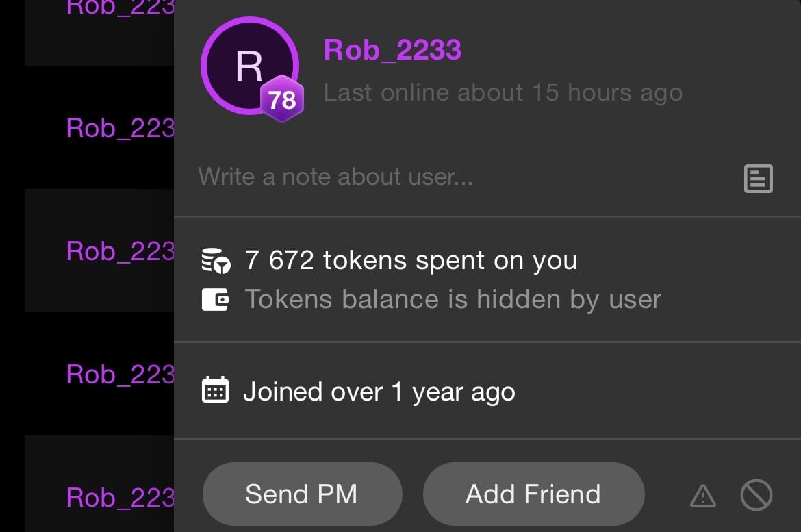
Task: Select the bottom-most Rob_223 entry in the list
Action: pyautogui.click(x=120, y=497)
